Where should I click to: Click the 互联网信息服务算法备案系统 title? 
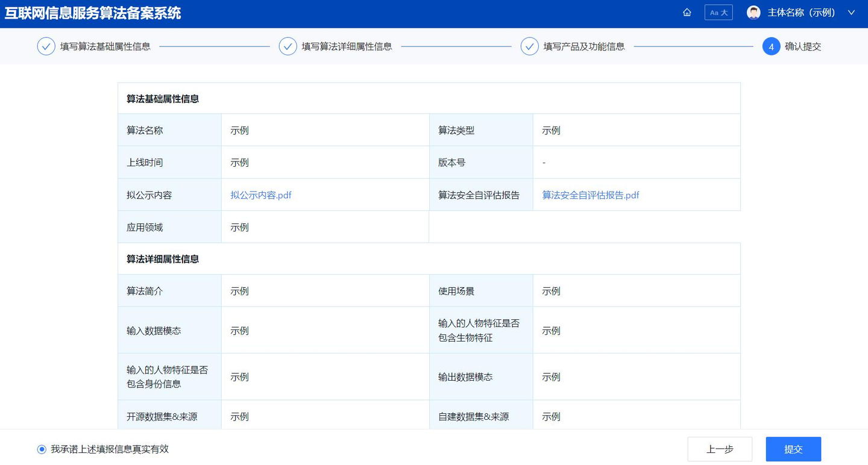pos(93,13)
